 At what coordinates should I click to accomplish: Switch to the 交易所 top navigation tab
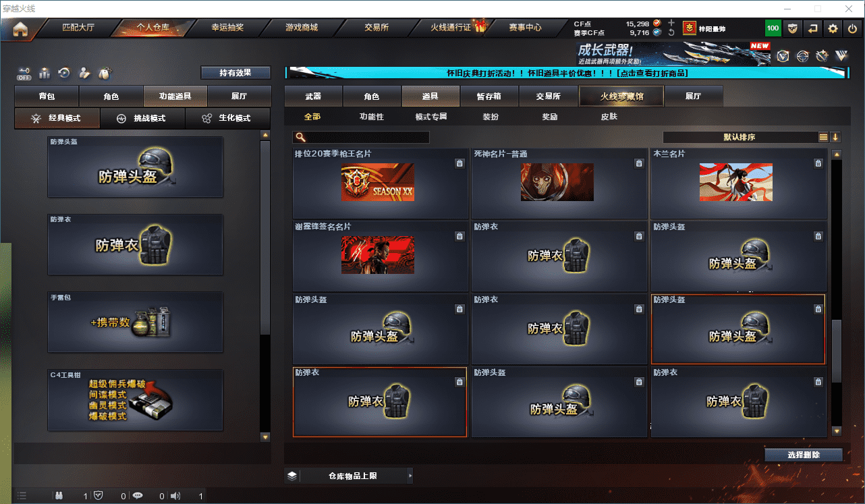point(376,28)
